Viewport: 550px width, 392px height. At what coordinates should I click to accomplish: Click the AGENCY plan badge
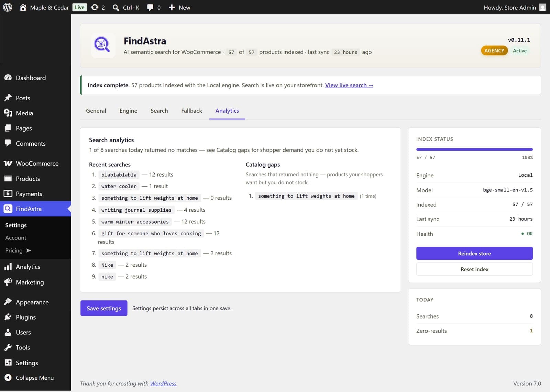[494, 51]
